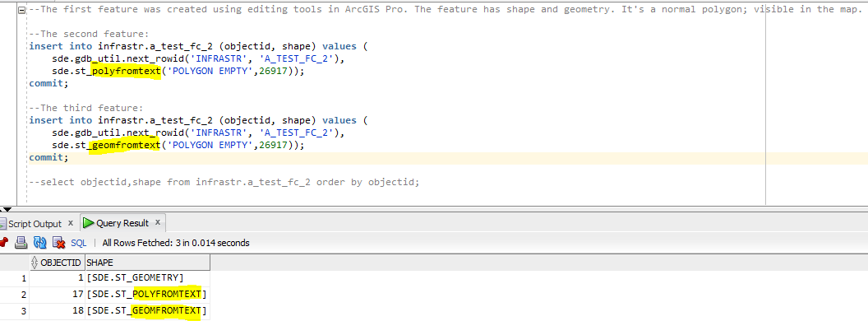Open the SQL link in result toolbar

79,243
